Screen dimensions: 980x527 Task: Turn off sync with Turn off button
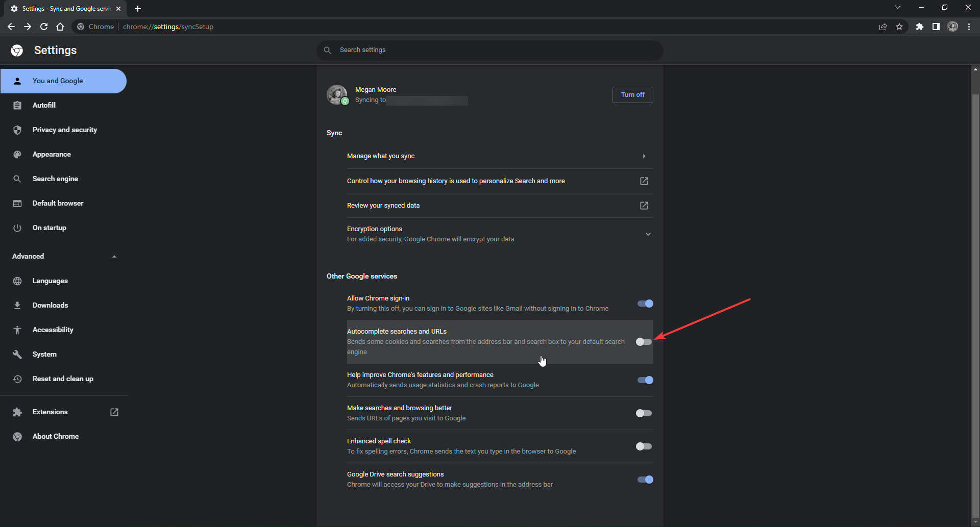click(632, 94)
